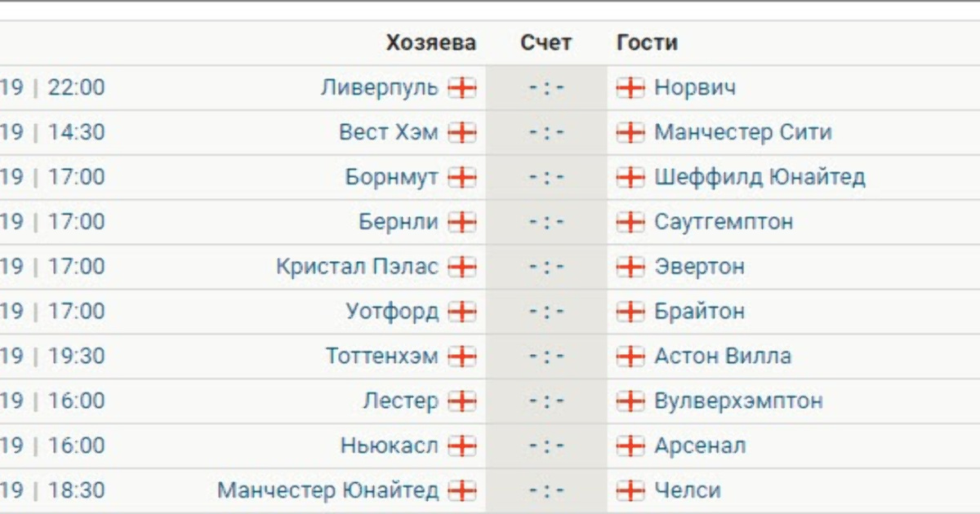This screenshot has height=514, width=980.
Task: Click flag icon beside Челси
Action: (x=630, y=491)
